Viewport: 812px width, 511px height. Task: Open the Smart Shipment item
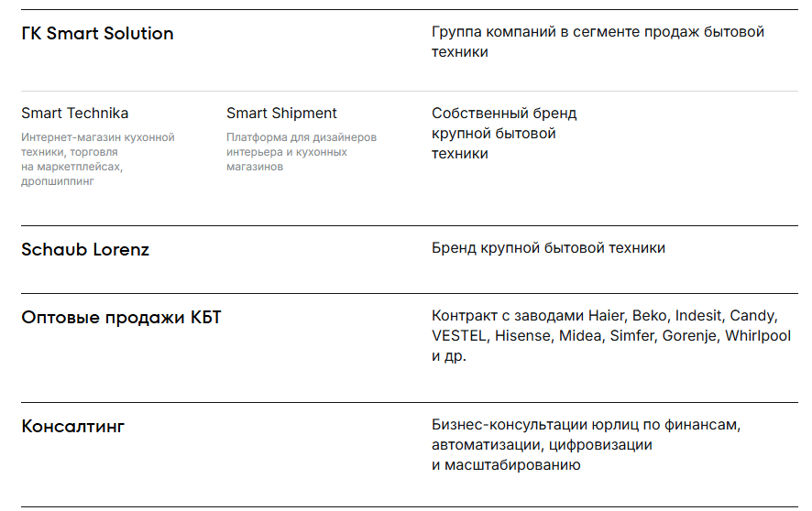pos(281,114)
